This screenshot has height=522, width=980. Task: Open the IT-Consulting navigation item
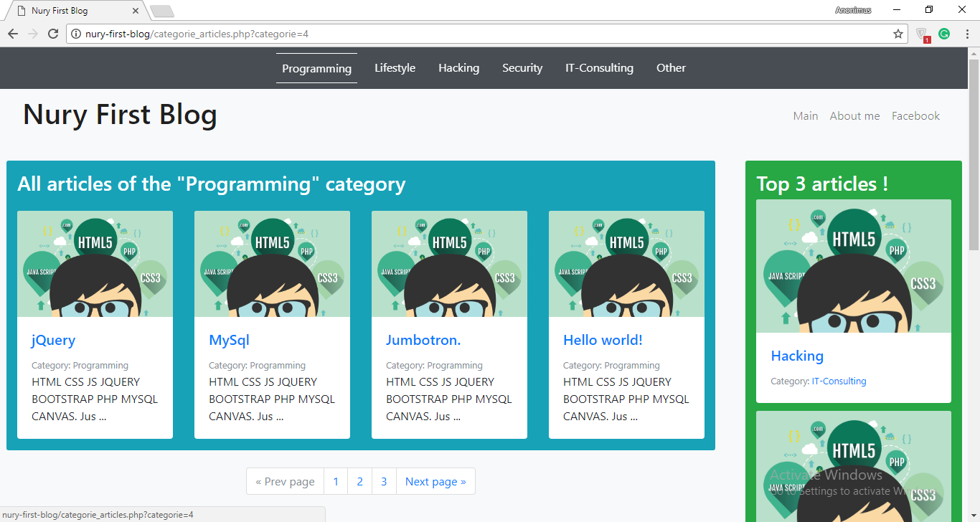click(x=599, y=68)
